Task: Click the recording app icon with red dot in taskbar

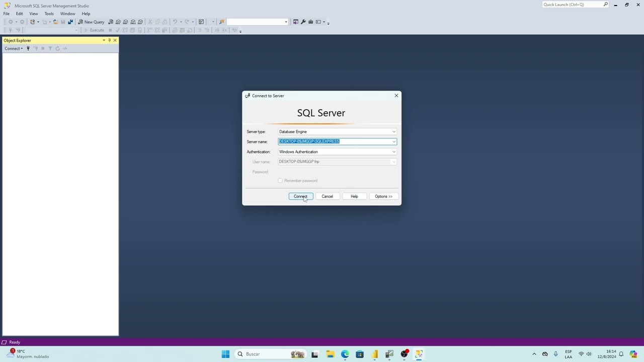Action: (x=404, y=354)
